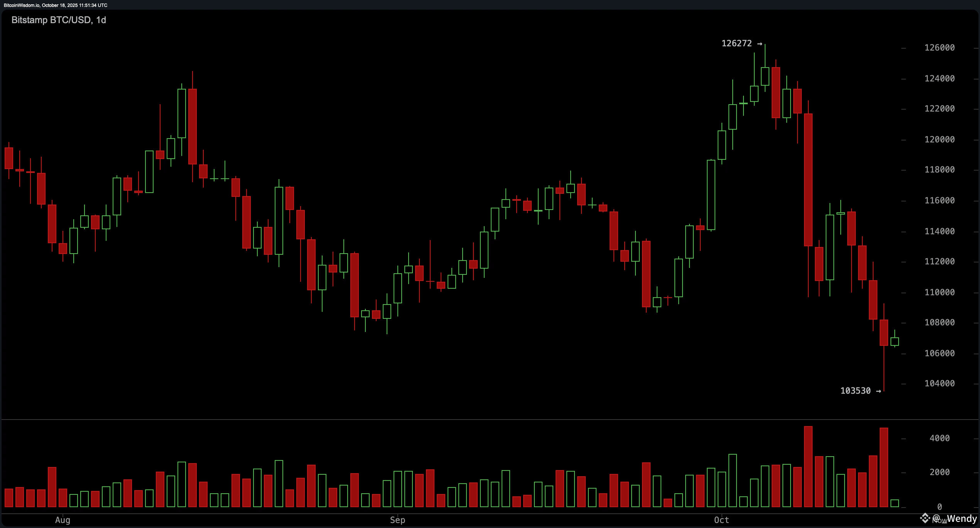Click the 104000 price axis label
The image size is (980, 528).
939,384
